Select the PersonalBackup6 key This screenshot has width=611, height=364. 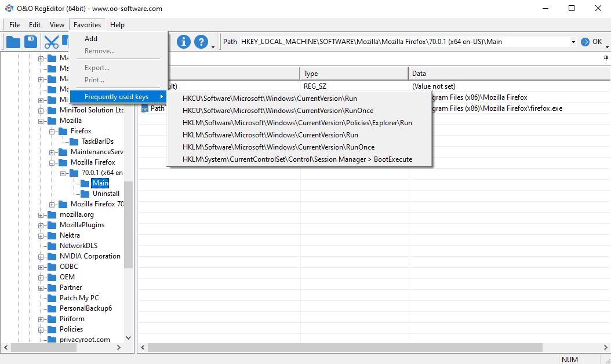point(86,308)
